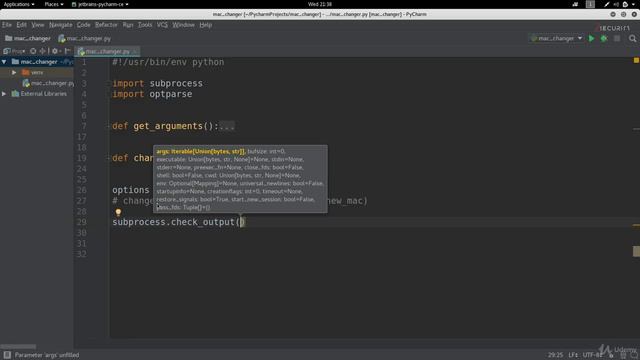The image size is (640, 360).
Task: Click line number 29 in the gutter
Action: click(82, 222)
